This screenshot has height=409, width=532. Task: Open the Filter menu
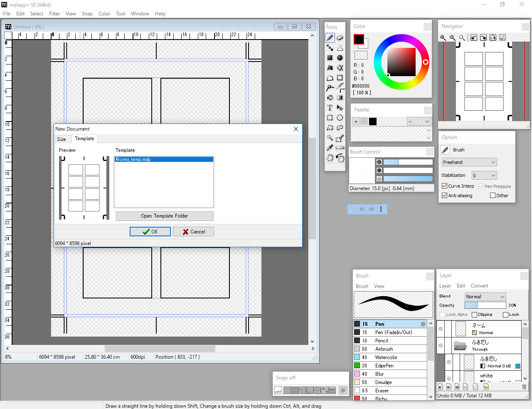[x=54, y=13]
